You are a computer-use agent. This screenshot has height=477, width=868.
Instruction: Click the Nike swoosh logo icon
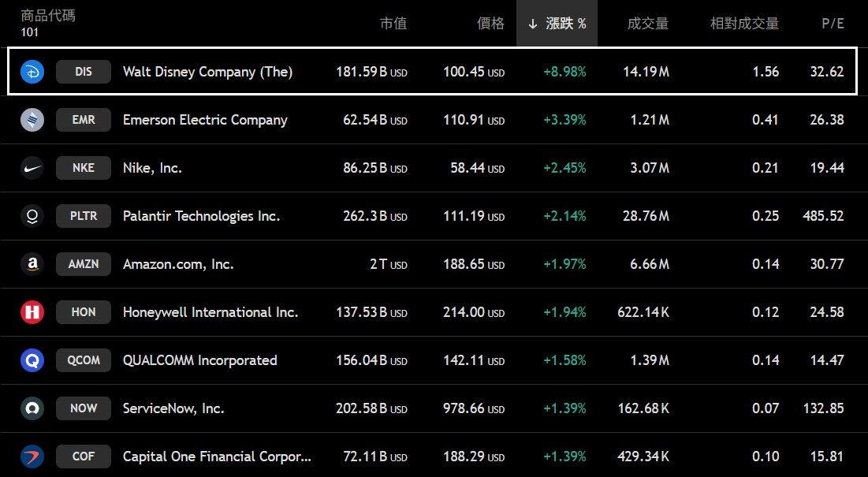click(x=32, y=168)
